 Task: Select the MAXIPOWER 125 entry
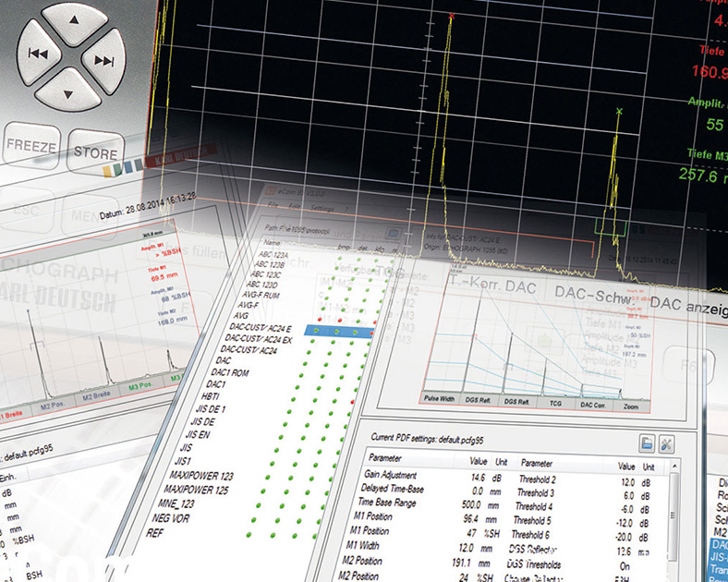[x=196, y=490]
